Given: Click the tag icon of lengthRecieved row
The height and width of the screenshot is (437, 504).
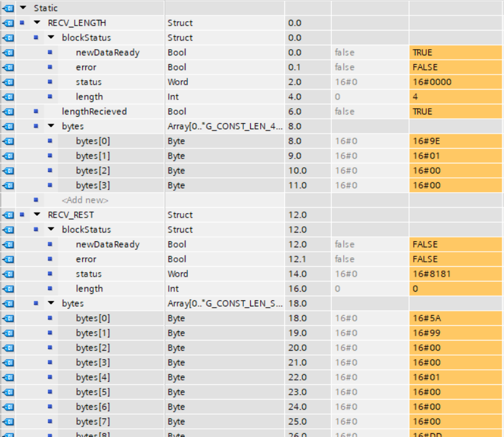Looking at the screenshot, I should tap(8, 111).
